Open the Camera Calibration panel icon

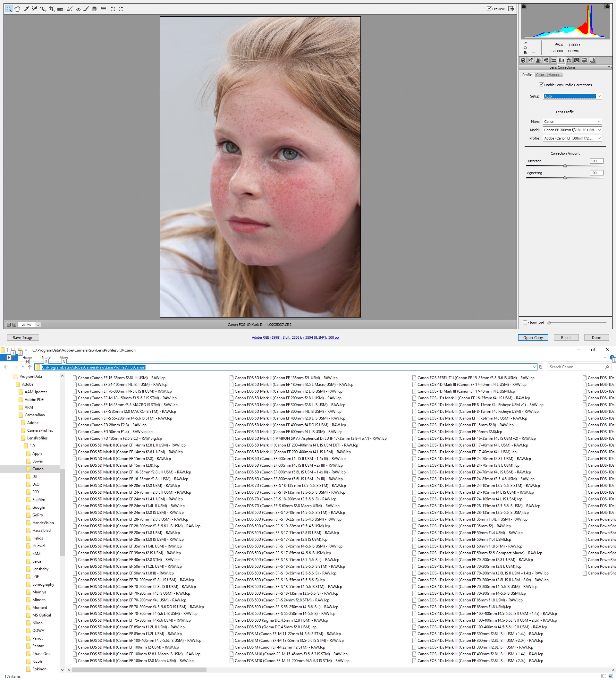(x=577, y=60)
